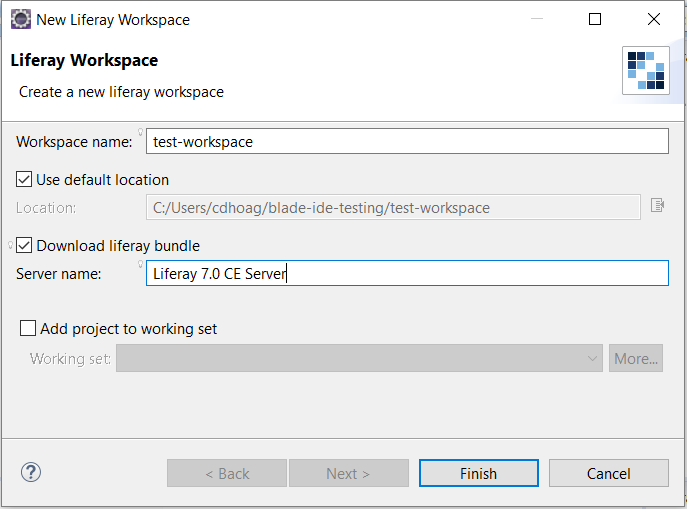
Task: Enable Add project to working set
Action: [x=28, y=328]
